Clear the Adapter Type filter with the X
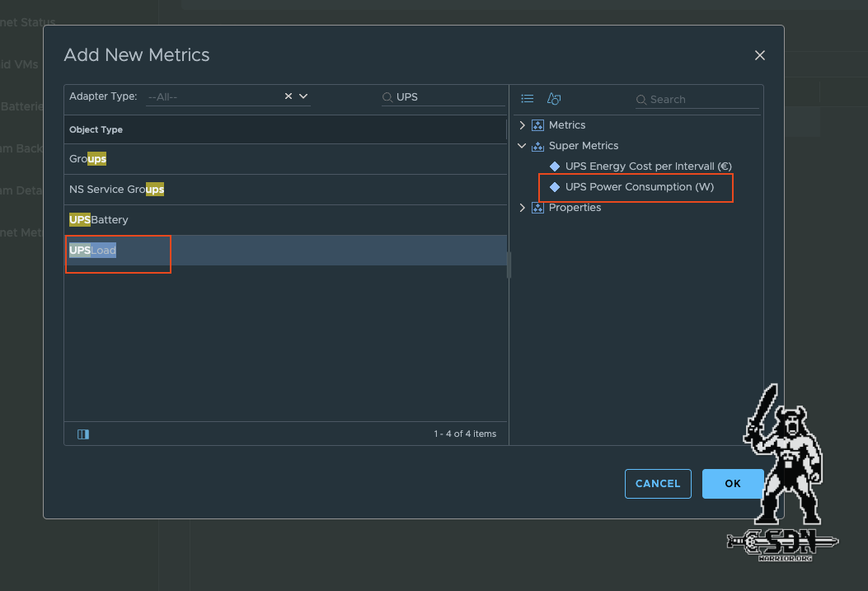 289,96
